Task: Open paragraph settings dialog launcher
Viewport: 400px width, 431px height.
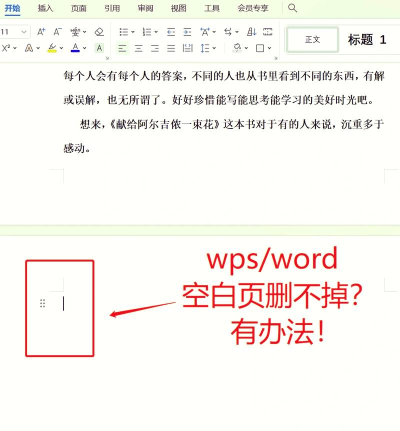Action: tap(276, 58)
